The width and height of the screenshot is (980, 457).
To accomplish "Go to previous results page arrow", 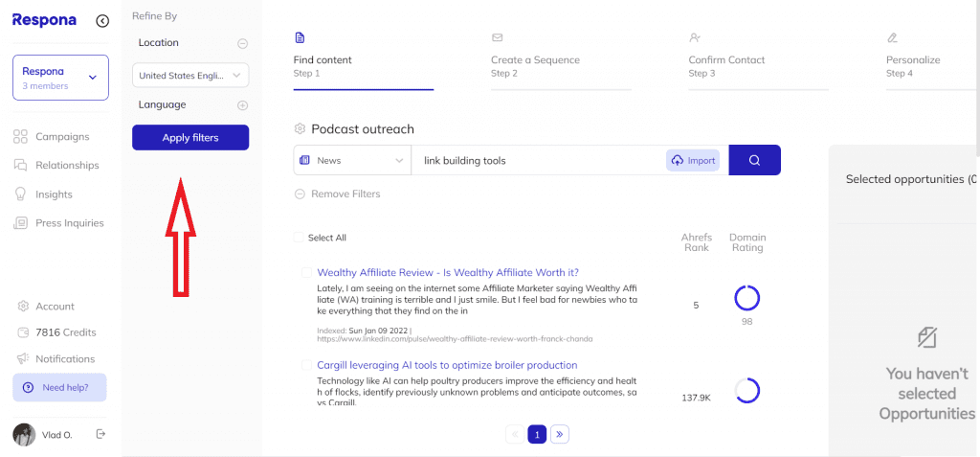I will point(515,434).
